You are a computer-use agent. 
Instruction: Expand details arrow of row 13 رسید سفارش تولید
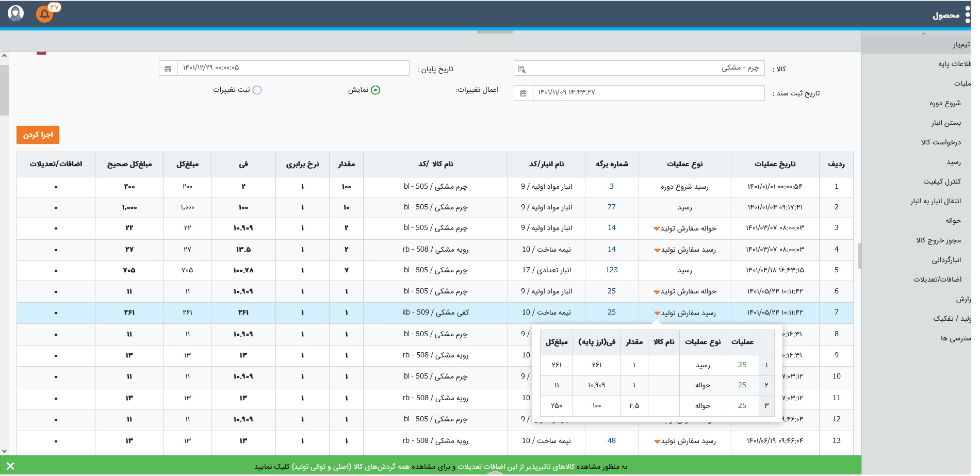(x=657, y=442)
